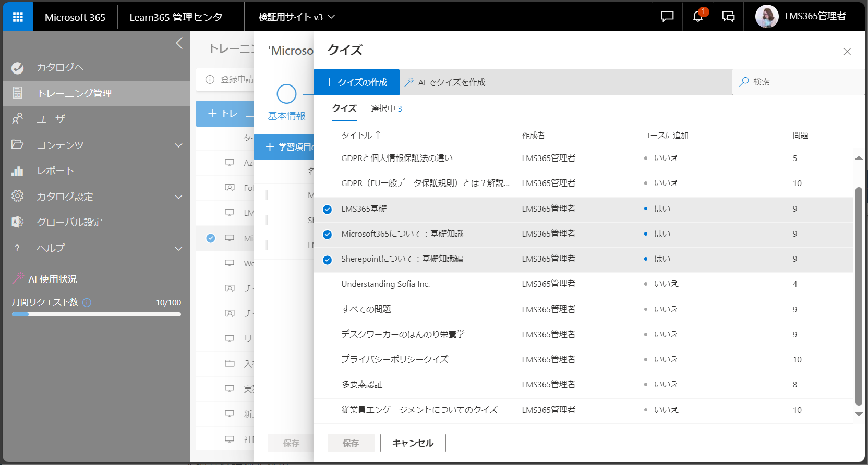Deselect the checked training row in background list
The height and width of the screenshot is (465, 868).
tap(211, 238)
